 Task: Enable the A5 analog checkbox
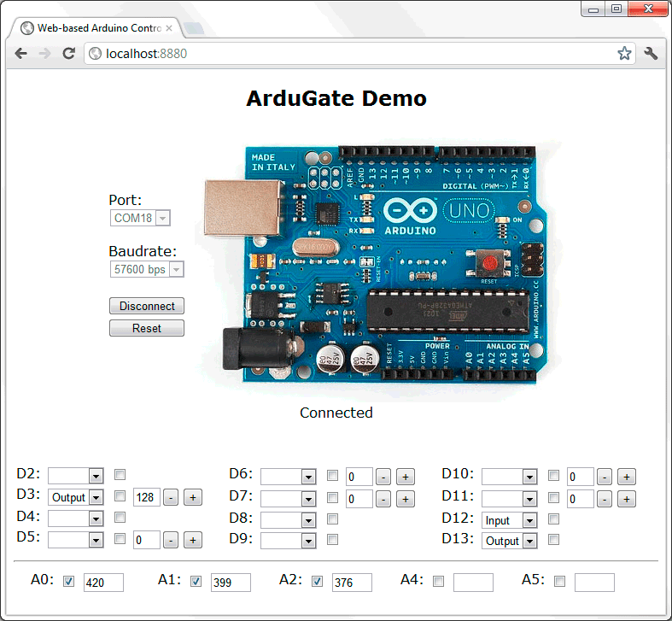pyautogui.click(x=559, y=581)
